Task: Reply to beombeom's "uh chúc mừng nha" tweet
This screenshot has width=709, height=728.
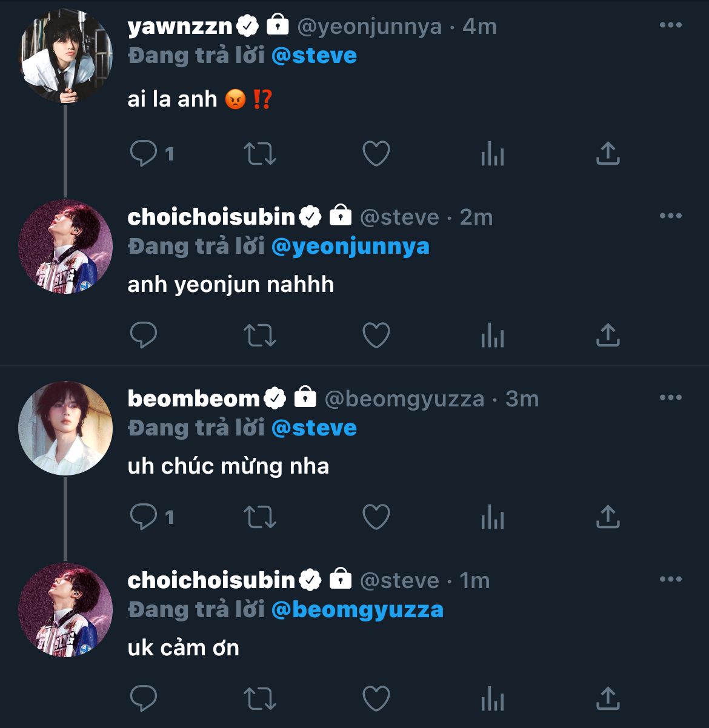Action: [144, 517]
